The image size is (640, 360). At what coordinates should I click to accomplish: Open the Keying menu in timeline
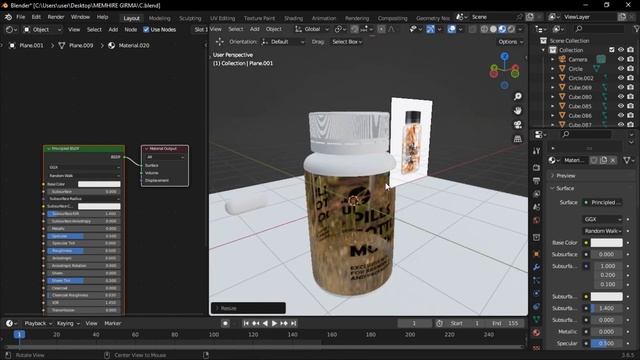pos(68,323)
